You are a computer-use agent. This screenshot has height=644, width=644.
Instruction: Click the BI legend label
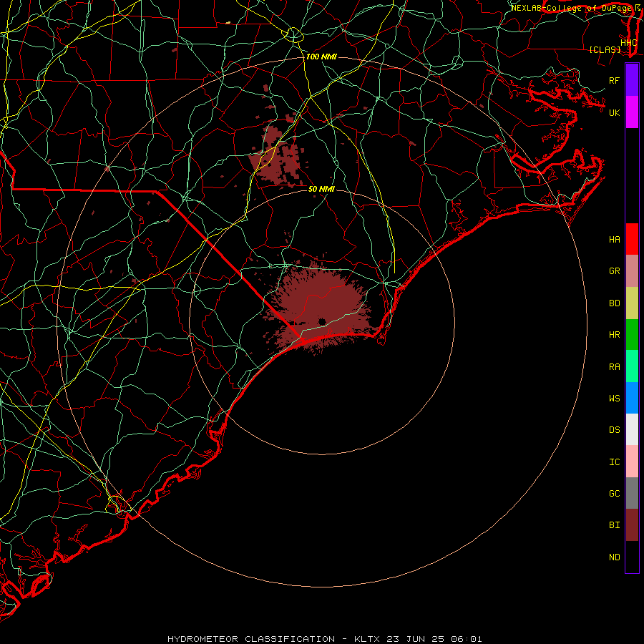click(614, 525)
